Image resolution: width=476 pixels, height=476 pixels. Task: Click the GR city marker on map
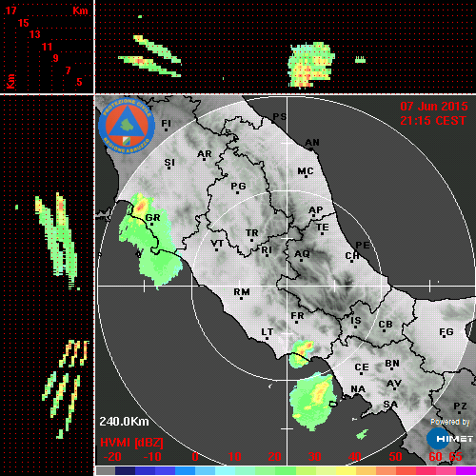(x=151, y=224)
